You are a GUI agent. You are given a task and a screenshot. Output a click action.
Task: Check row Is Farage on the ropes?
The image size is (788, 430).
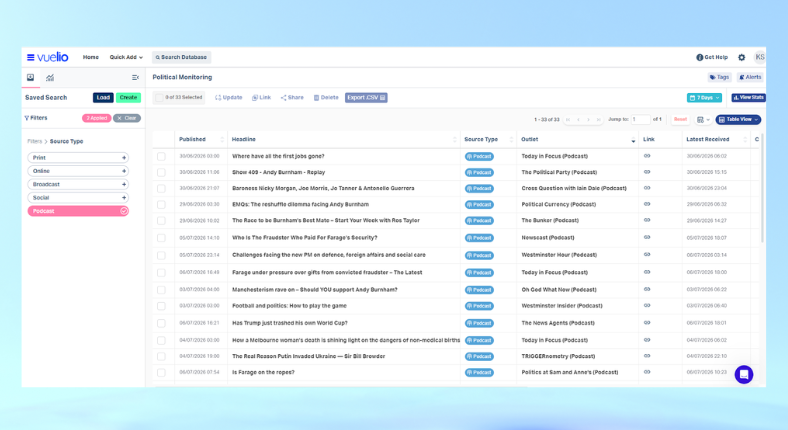(161, 372)
